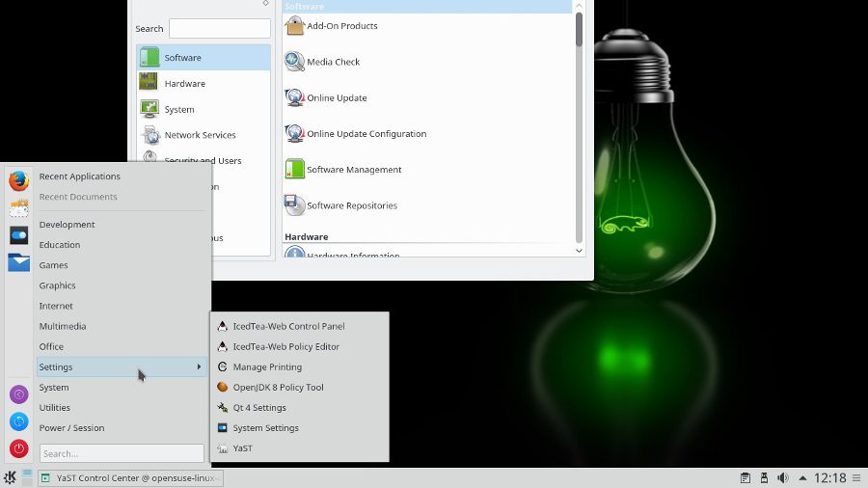Open Qt 4 Settings entry
Screen dimensions: 868x488
(x=300, y=408)
